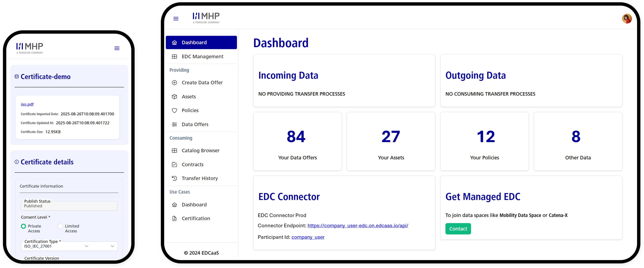
Task: Open EDC Management menu item
Action: pyautogui.click(x=201, y=57)
